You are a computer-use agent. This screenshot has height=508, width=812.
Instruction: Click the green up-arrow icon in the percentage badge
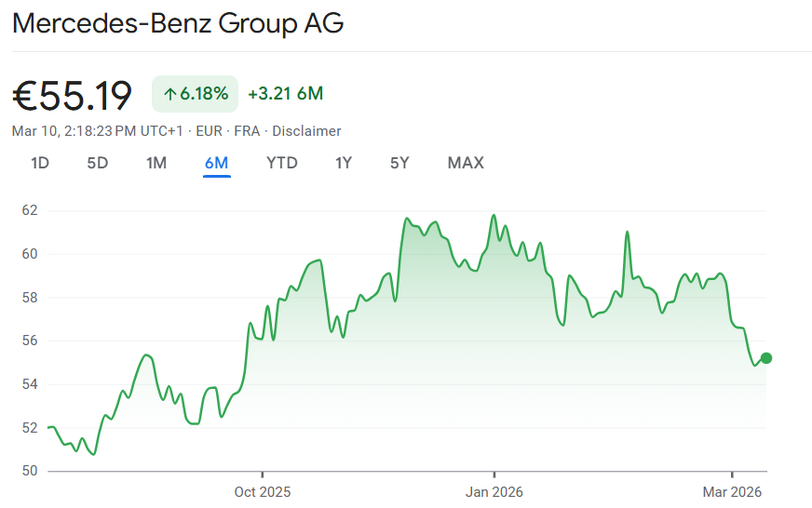(169, 94)
